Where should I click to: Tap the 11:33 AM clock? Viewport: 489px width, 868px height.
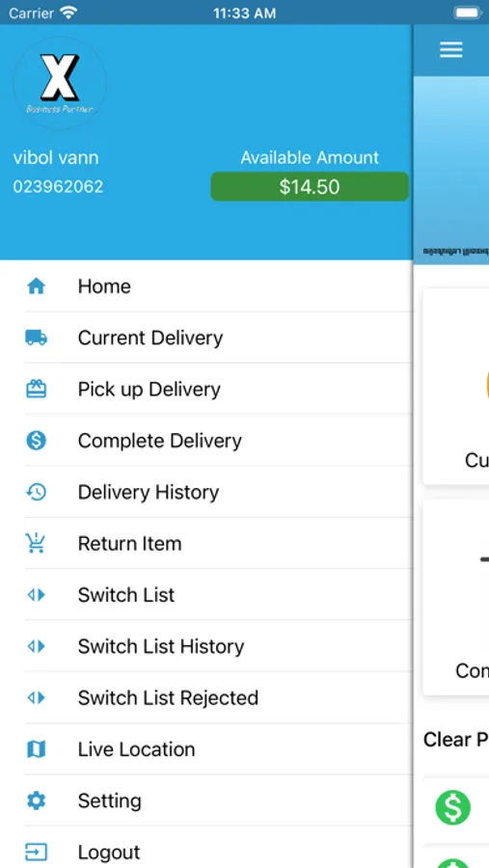point(244,14)
